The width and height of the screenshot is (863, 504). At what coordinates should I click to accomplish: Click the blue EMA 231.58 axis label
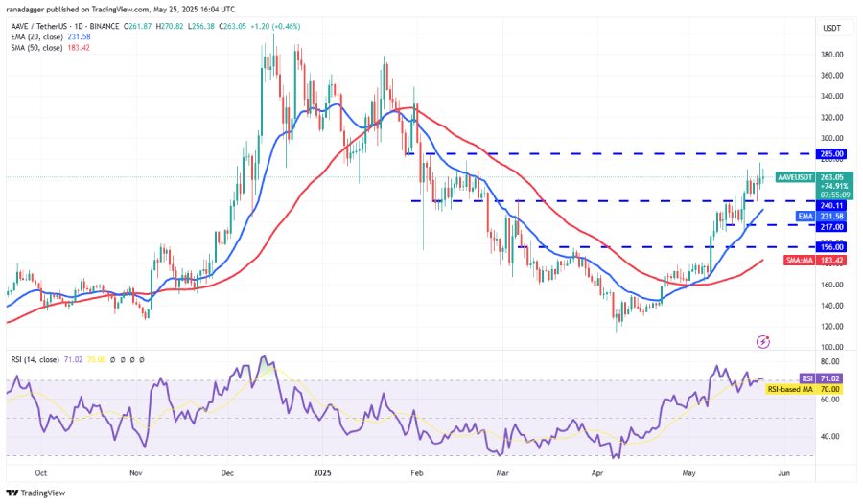click(821, 217)
